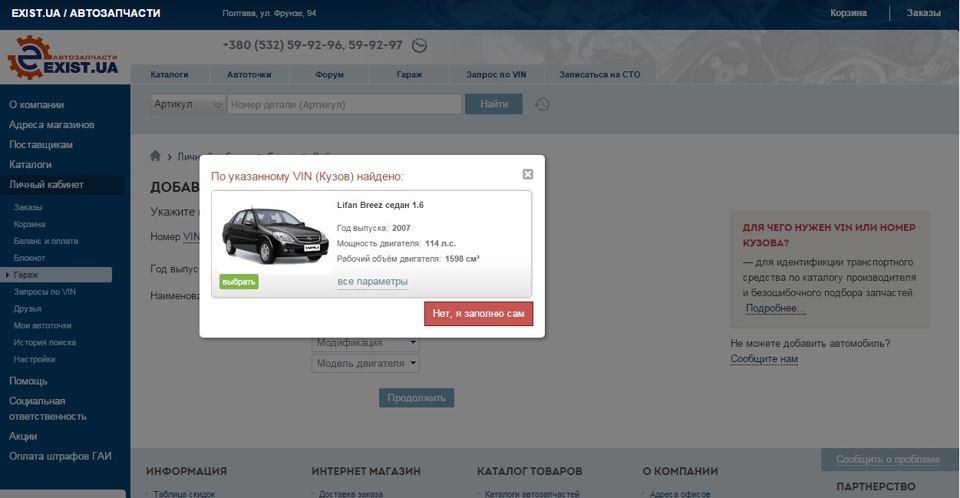Open 'История поиска' sub-item
The width and height of the screenshot is (960, 498).
click(x=45, y=342)
